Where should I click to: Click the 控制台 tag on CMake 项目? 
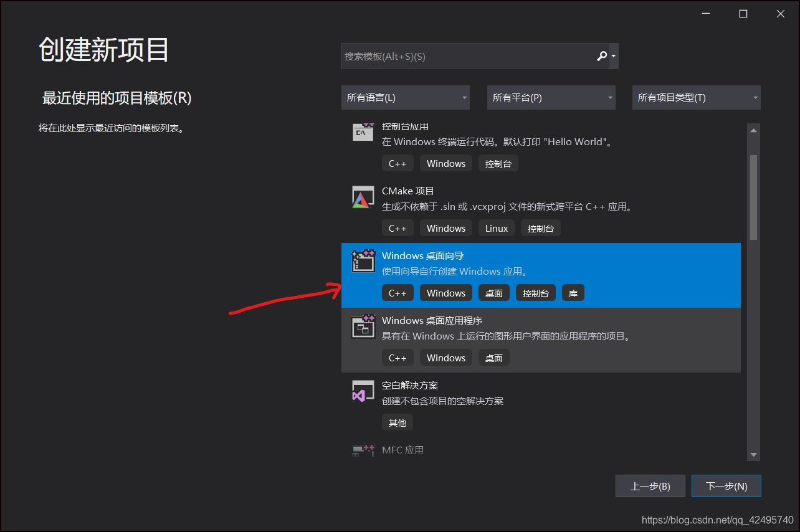(x=541, y=229)
